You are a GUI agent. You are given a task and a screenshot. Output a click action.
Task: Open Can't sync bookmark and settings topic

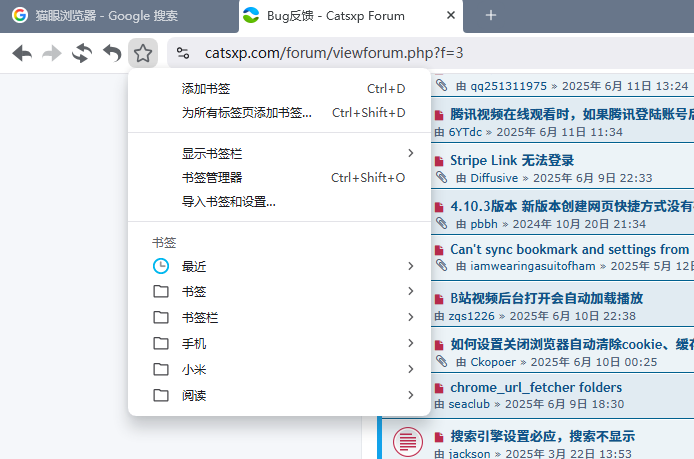[570, 250]
